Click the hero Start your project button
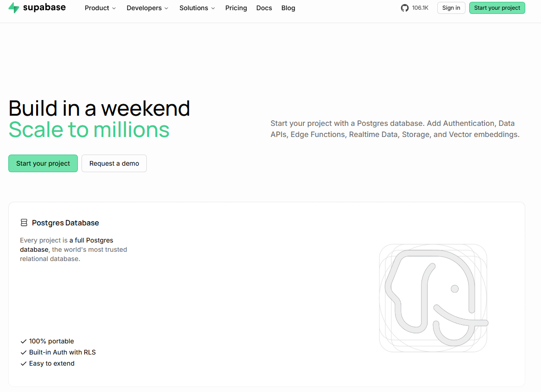The image size is (541, 392). [43, 163]
